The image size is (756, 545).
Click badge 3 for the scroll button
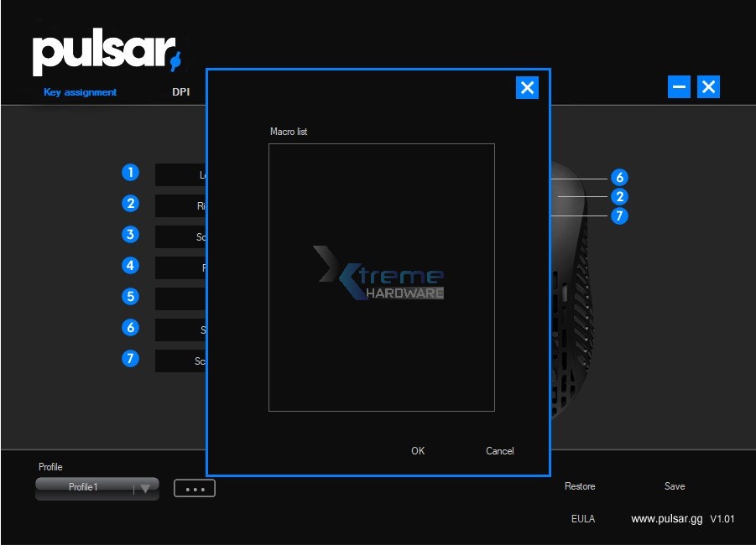tap(130, 235)
